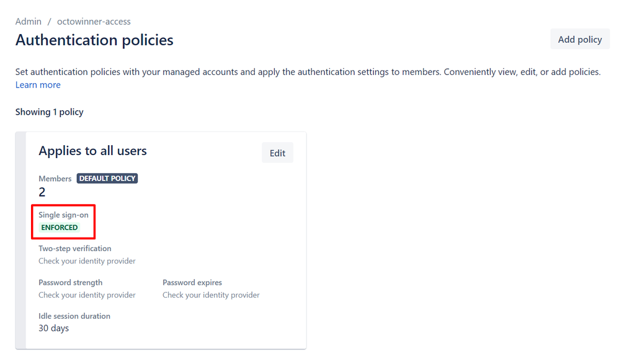This screenshot has width=619, height=364.
Task: Open octowinner-access breadcrumb item
Action: (x=94, y=21)
